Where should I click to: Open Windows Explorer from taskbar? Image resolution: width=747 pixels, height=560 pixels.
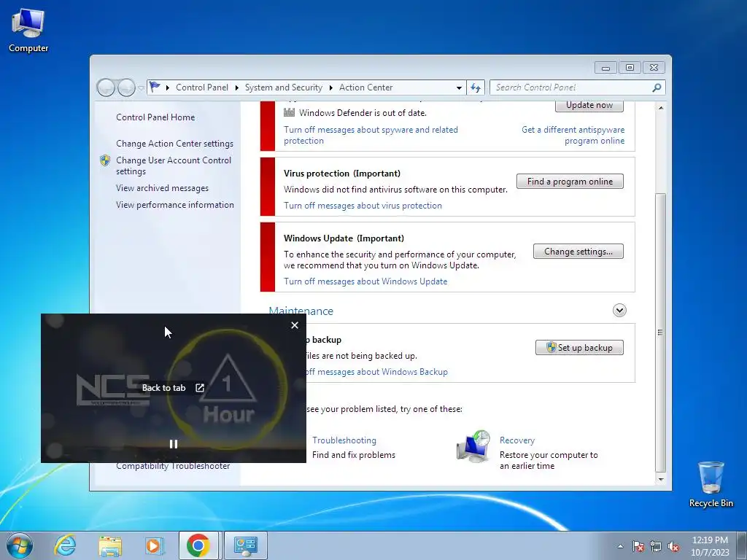[x=110, y=545]
